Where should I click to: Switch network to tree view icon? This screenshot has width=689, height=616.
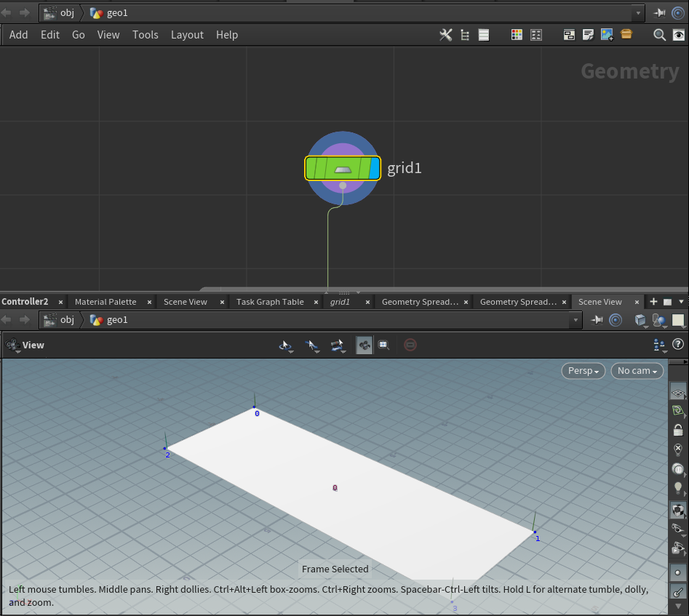[465, 35]
